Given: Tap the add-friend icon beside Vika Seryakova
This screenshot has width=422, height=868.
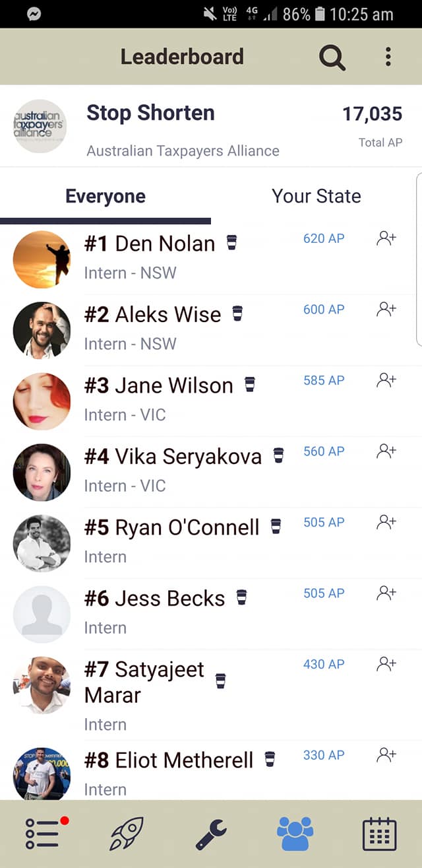Looking at the screenshot, I should point(386,450).
